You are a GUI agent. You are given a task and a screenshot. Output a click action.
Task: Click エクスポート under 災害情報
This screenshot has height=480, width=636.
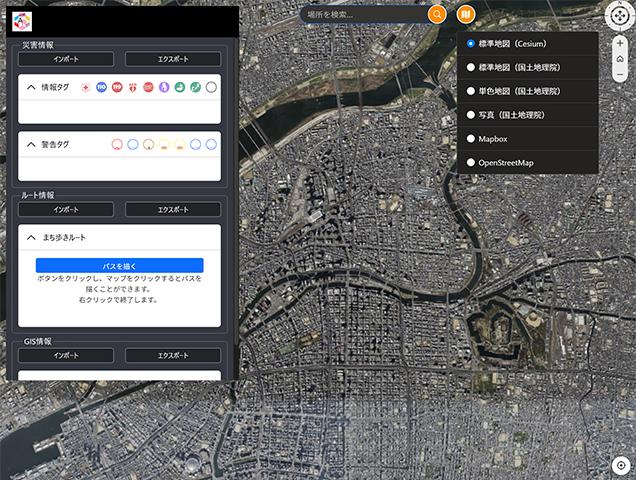[x=173, y=59]
